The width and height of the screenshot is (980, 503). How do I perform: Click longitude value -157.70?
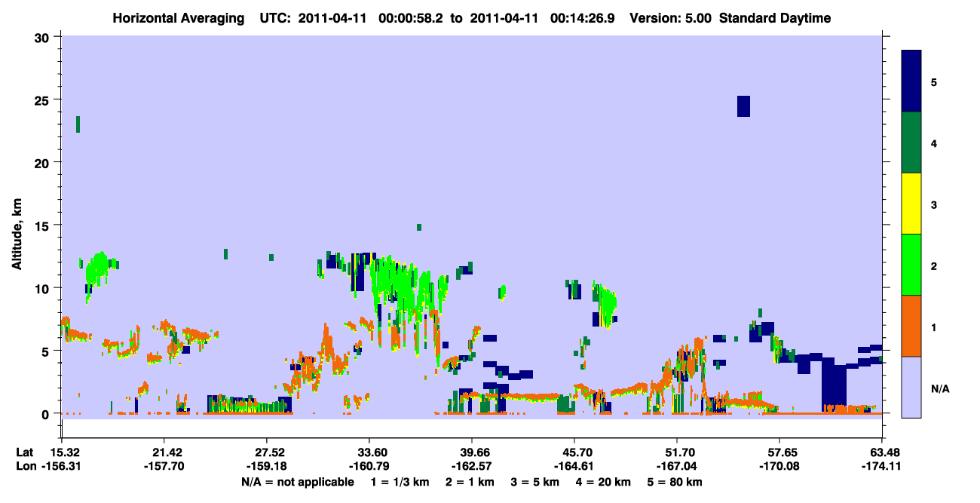point(164,466)
